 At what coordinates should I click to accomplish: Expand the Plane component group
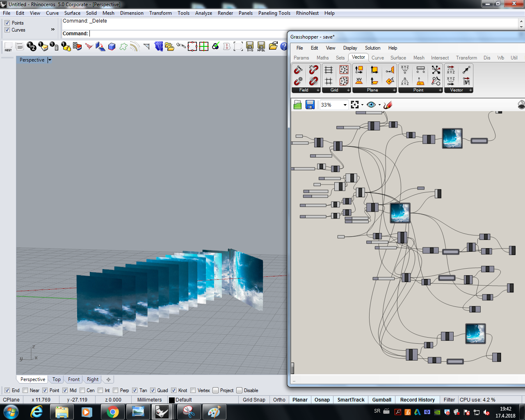point(394,90)
